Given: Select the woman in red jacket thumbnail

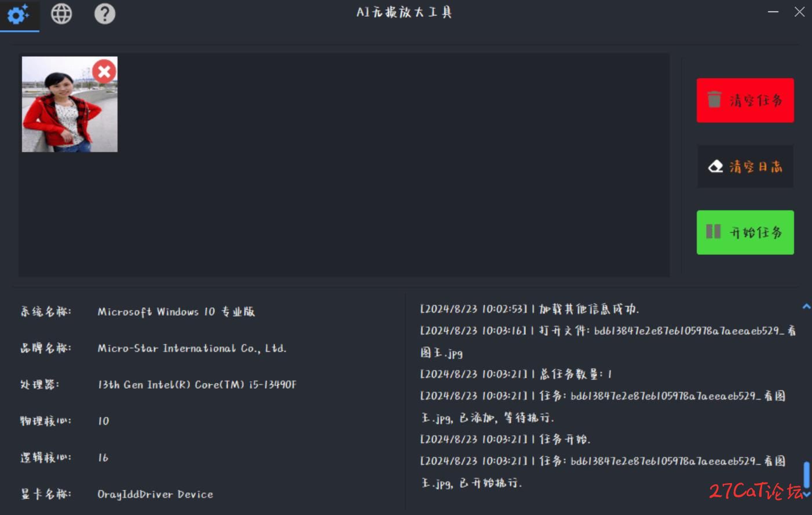Looking at the screenshot, I should click(x=70, y=104).
